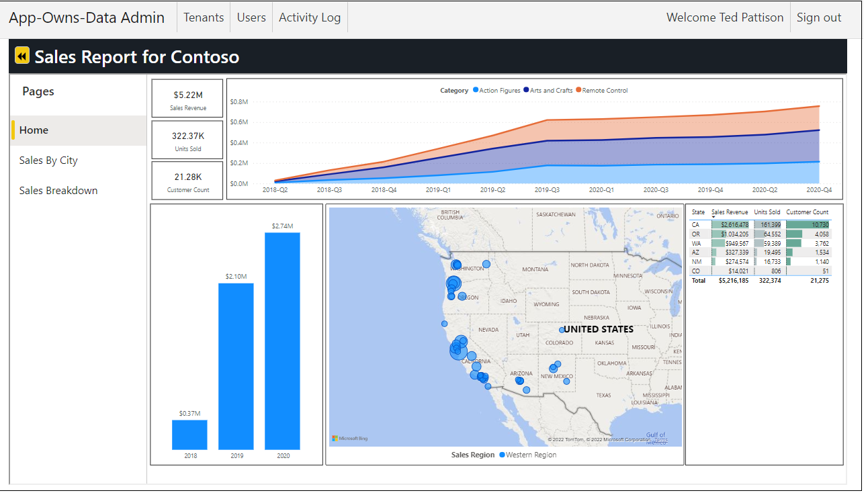Select the 2018 bar labeled $0.37M
Screen dimensions: 868x497
(189, 435)
